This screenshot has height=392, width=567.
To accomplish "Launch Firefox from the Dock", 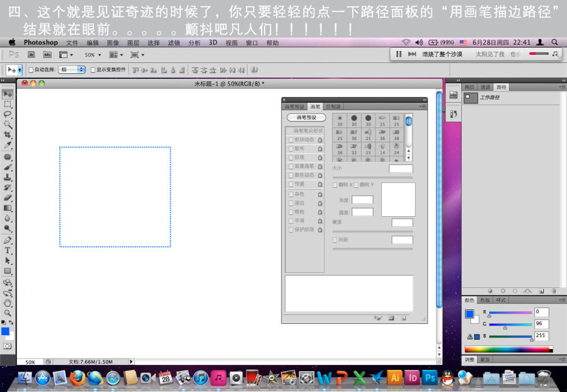I will [77, 378].
